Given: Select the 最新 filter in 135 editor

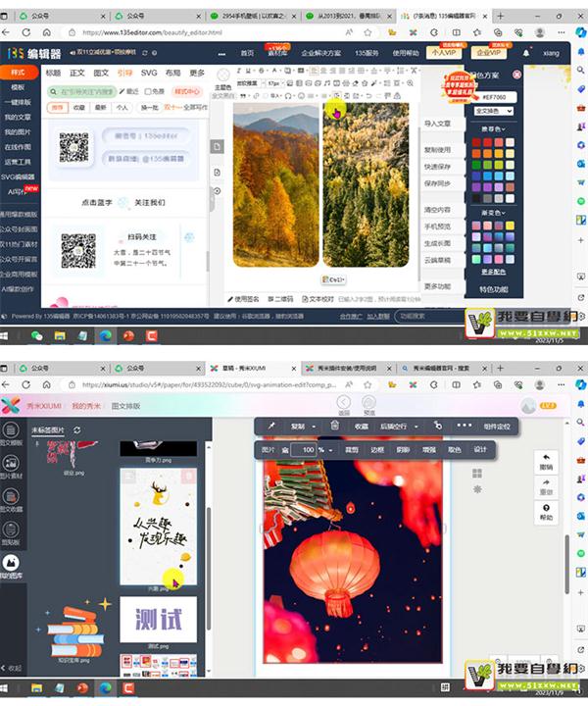Looking at the screenshot, I should [100, 108].
